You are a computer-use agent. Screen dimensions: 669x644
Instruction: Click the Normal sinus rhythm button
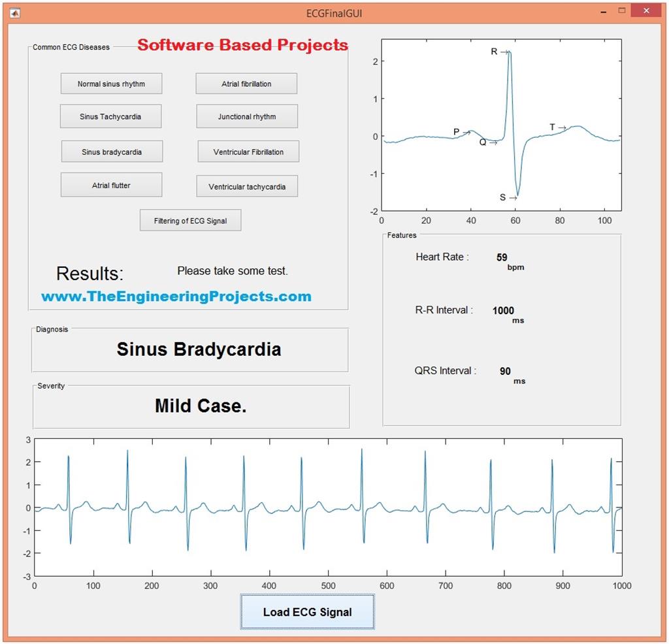(111, 83)
